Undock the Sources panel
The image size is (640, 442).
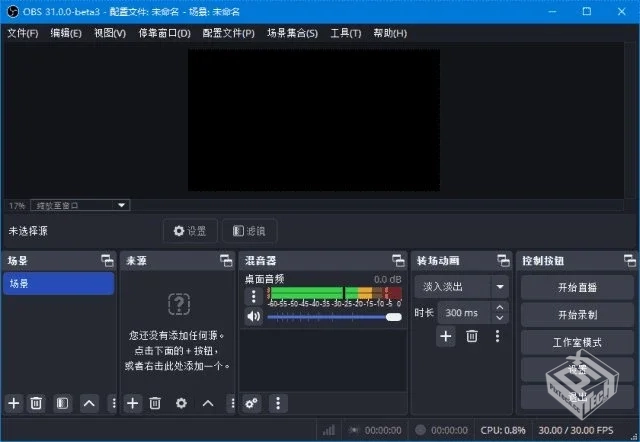226,260
